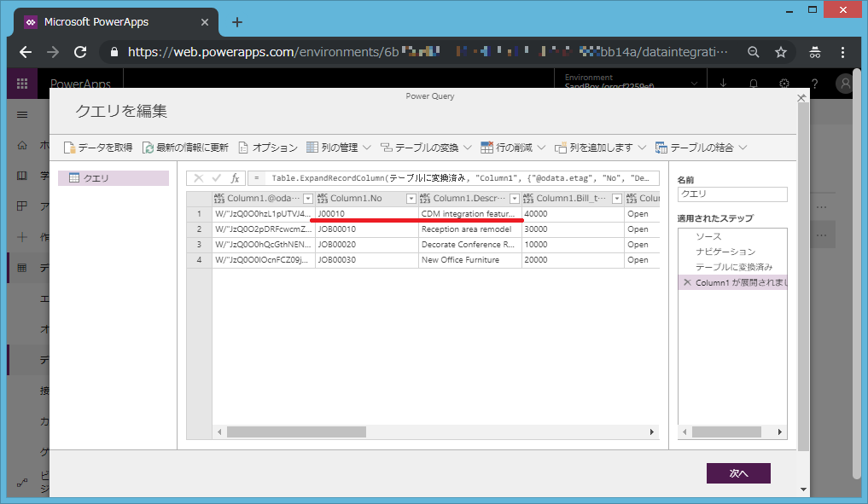Select row number 4 header
Image resolution: width=868 pixels, height=504 pixels.
click(199, 260)
